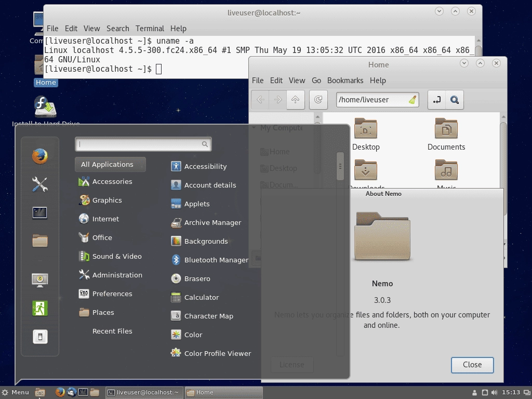
Task: Click the Logout icon in menu sidebar
Action: (39, 308)
